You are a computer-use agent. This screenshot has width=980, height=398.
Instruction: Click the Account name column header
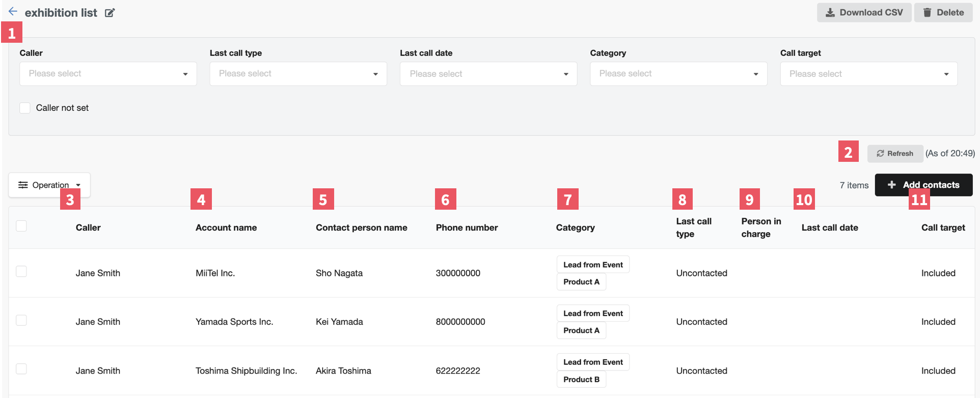tap(226, 228)
